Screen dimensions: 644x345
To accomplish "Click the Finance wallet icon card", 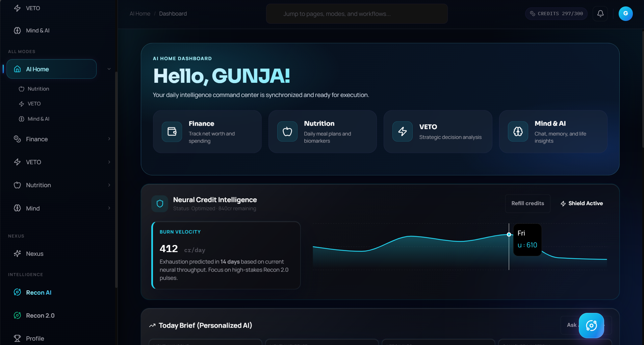I will point(172,131).
